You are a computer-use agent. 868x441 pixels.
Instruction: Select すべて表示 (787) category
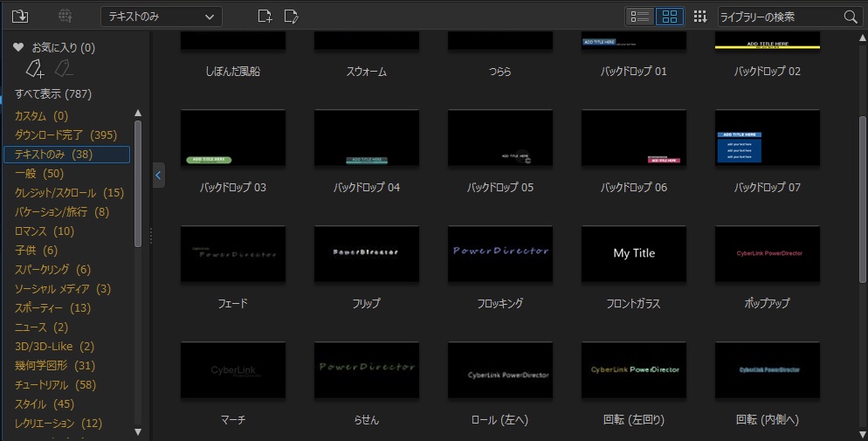tap(53, 93)
